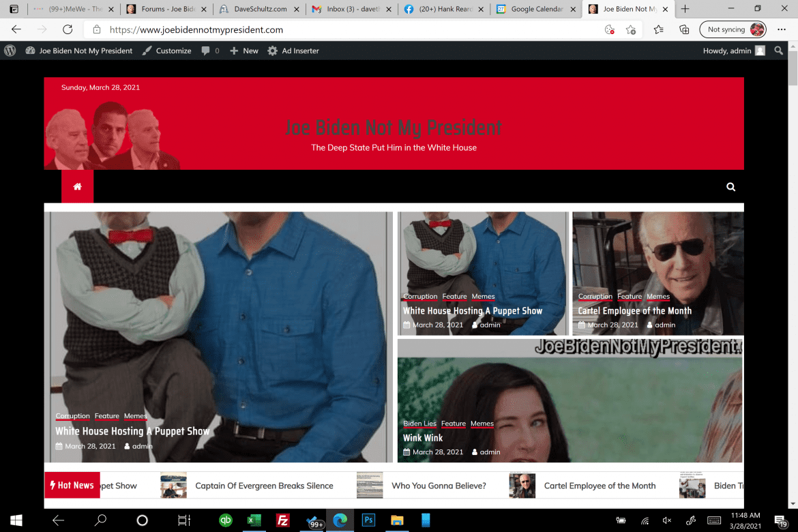
Task: Open Joe Biden Not My President dashboard menu
Action: coord(79,50)
